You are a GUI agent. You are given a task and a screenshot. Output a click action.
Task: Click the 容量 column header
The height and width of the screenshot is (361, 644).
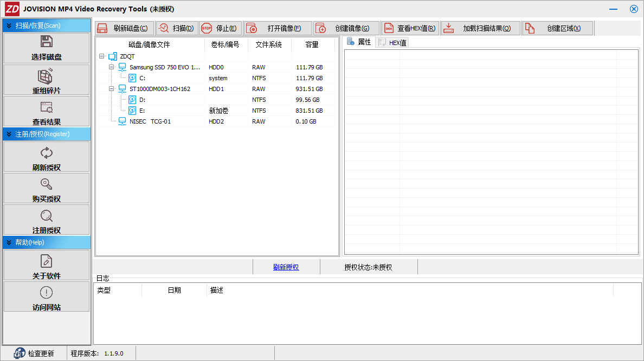(x=312, y=44)
